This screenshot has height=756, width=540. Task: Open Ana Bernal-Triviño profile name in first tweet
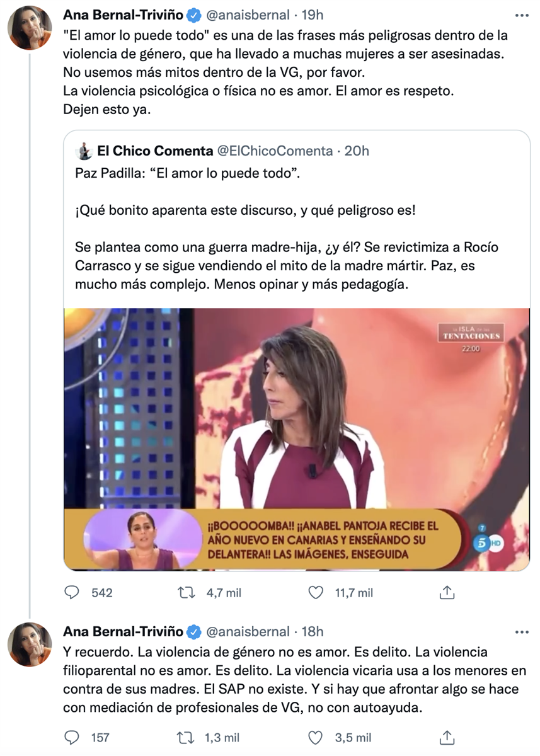click(124, 14)
